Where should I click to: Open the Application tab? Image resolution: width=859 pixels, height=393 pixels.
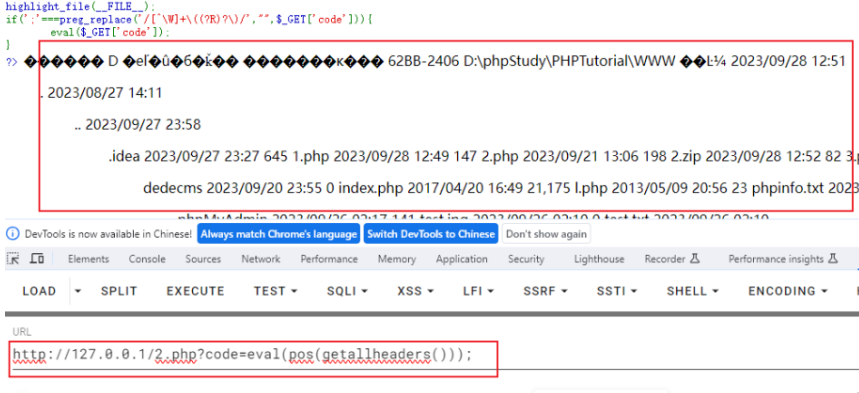click(461, 259)
